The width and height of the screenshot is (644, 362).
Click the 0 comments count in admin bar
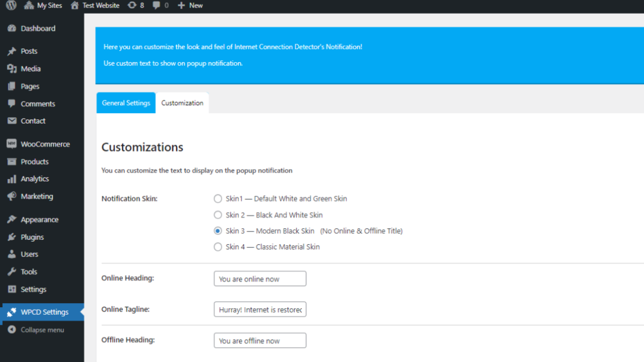(167, 6)
